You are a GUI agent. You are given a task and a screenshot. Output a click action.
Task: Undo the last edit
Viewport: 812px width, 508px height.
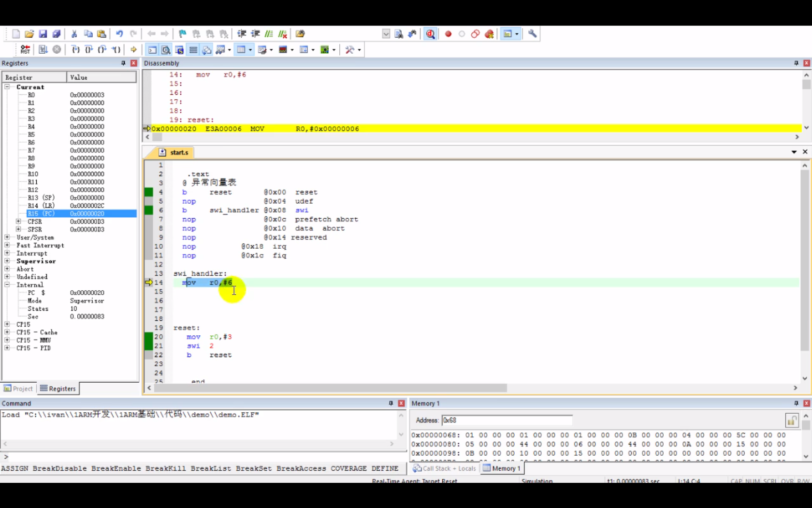[x=119, y=34]
